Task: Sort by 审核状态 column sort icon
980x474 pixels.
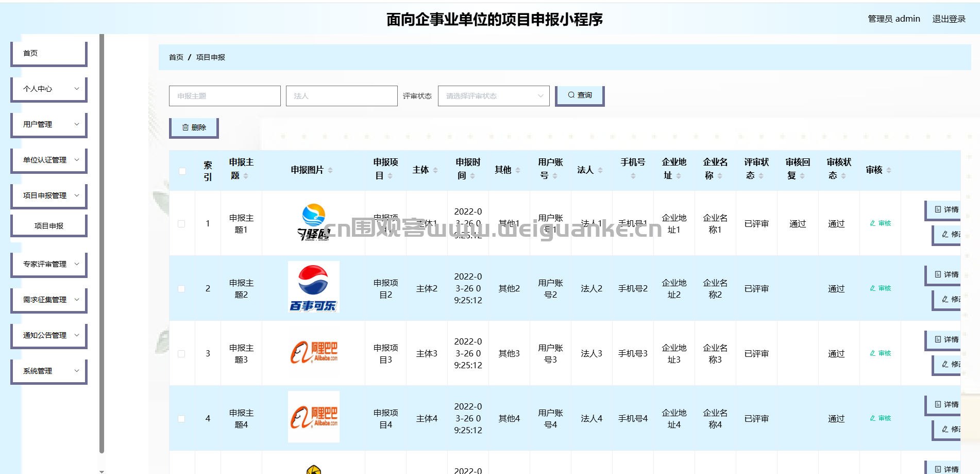Action: click(x=843, y=176)
